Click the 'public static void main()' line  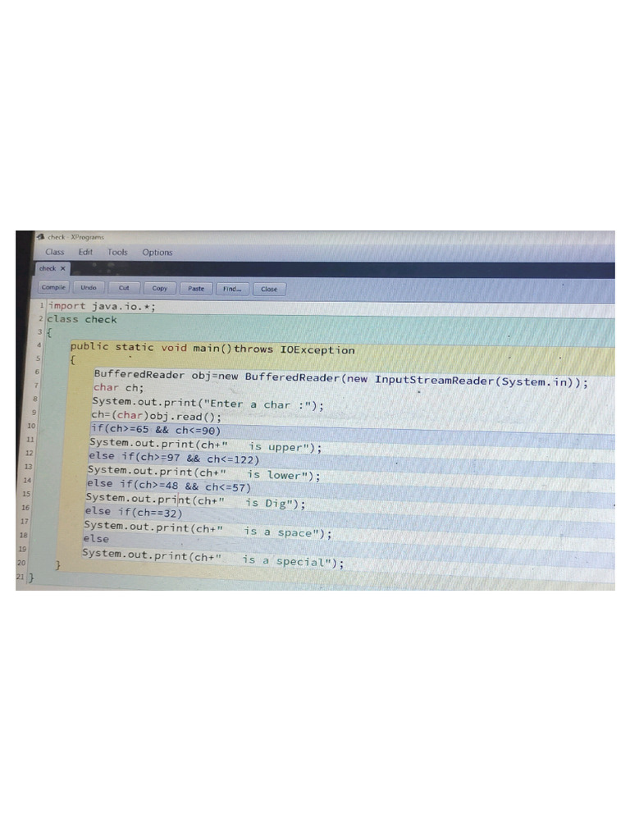212,349
